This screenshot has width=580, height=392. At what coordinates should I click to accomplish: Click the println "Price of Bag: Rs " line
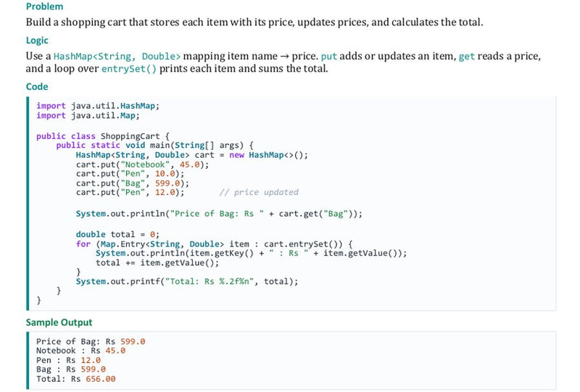[219, 214]
